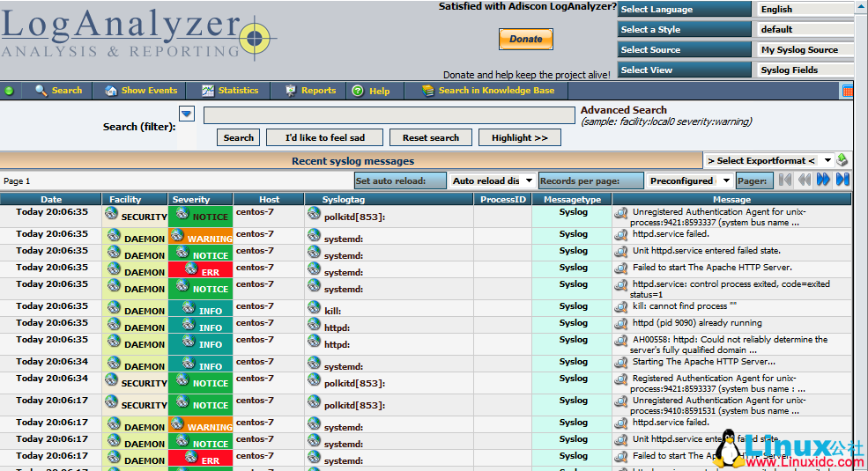Open the Advanced Search link
Screen dimensions: 868x471
pos(623,110)
